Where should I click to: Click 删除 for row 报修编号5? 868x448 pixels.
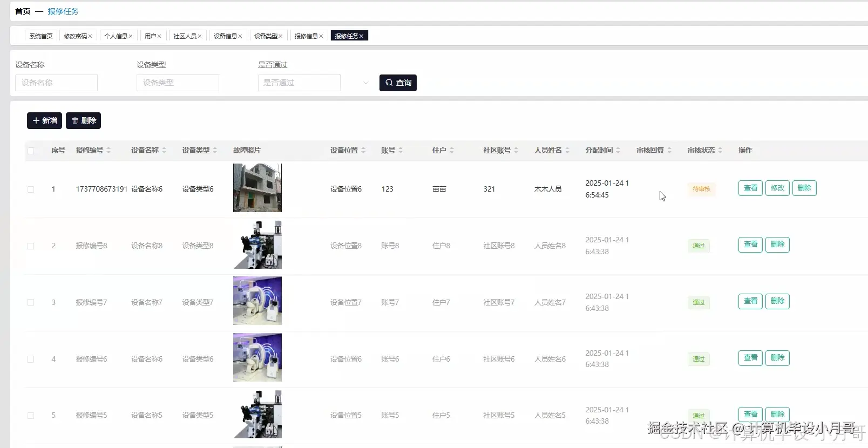tap(777, 415)
